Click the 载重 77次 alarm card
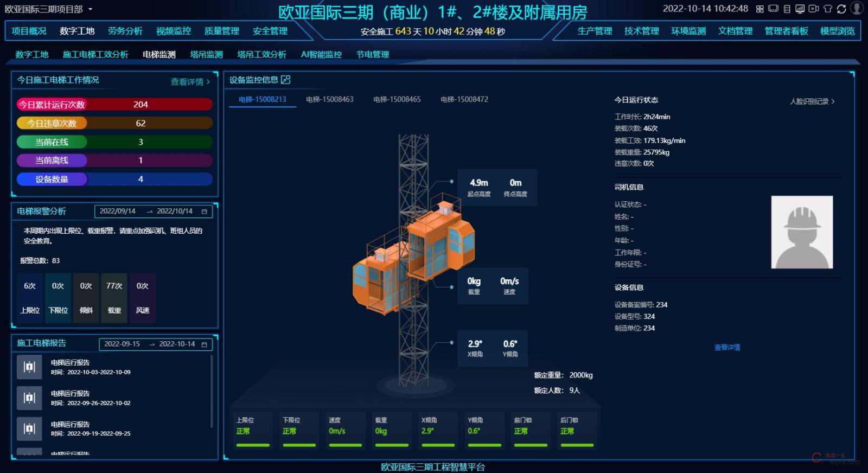Screen dimensions: 868x473 (x=114, y=298)
